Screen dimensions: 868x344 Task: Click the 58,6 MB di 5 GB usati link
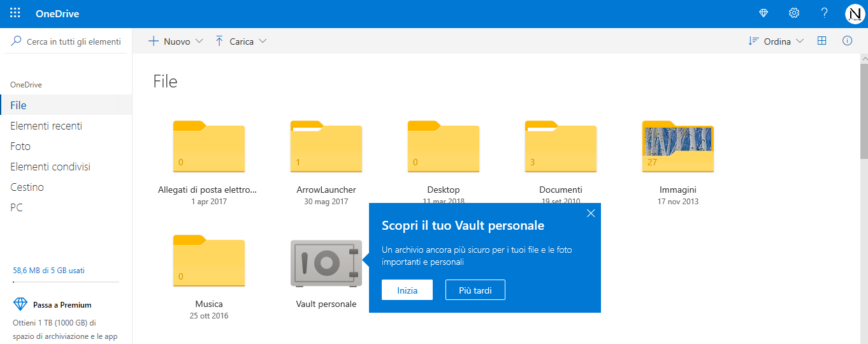tap(48, 271)
